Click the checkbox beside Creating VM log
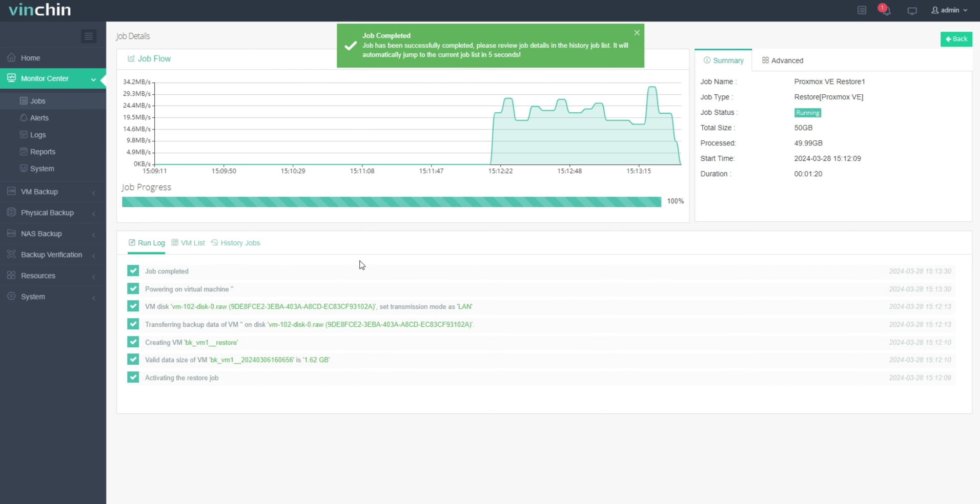This screenshot has height=504, width=980. point(133,342)
